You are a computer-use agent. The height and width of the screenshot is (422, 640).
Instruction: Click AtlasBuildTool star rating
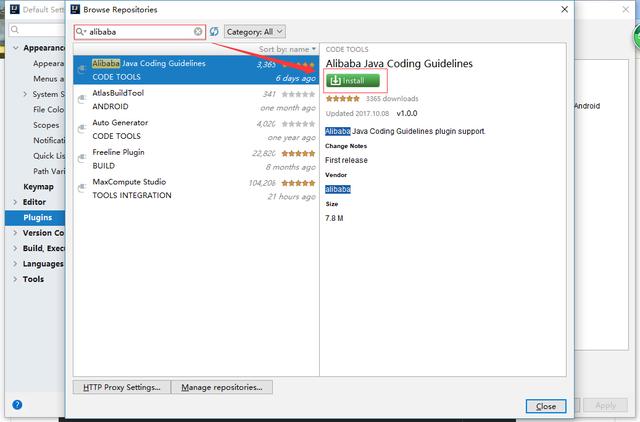coord(298,94)
